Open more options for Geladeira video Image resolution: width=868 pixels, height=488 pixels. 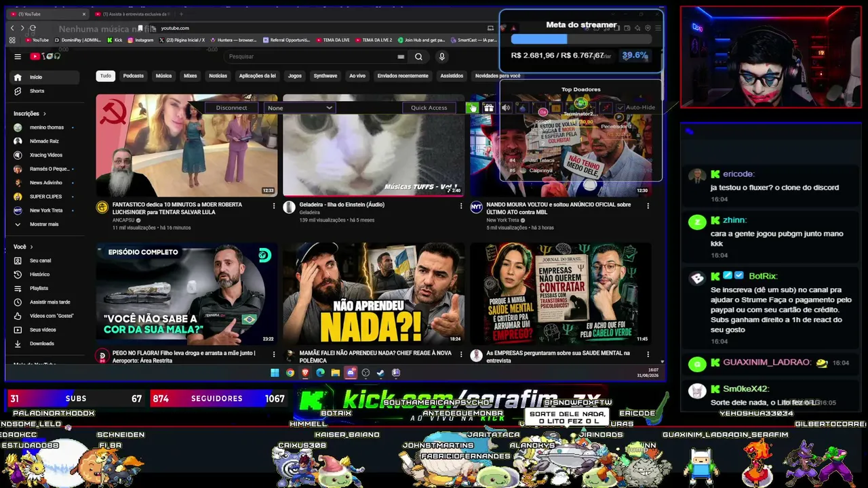point(461,205)
